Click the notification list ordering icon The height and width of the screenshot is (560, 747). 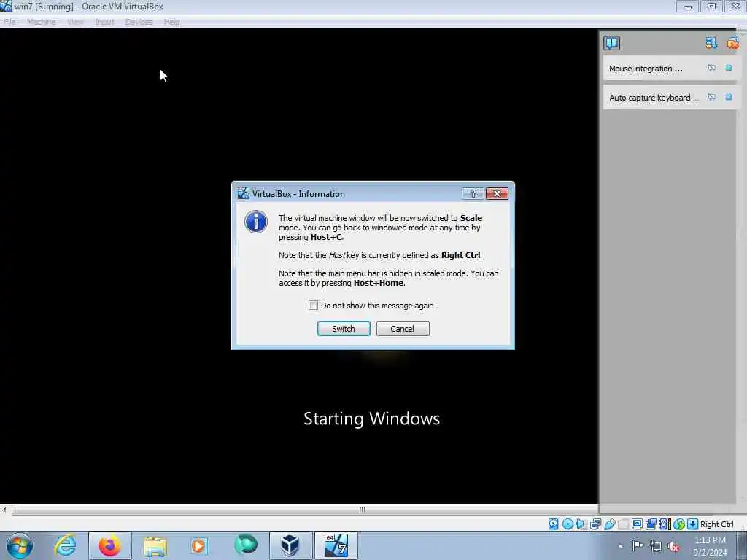711,43
